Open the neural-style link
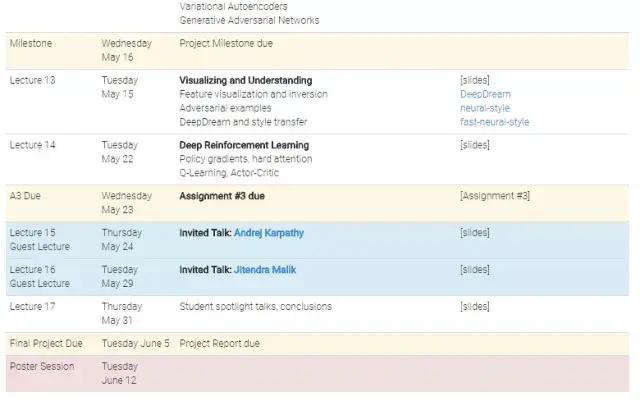This screenshot has height=410, width=640. [x=486, y=108]
